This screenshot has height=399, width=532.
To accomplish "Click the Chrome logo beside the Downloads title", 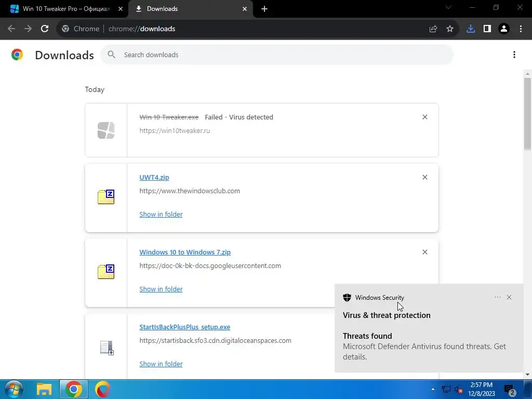I will coord(17,55).
